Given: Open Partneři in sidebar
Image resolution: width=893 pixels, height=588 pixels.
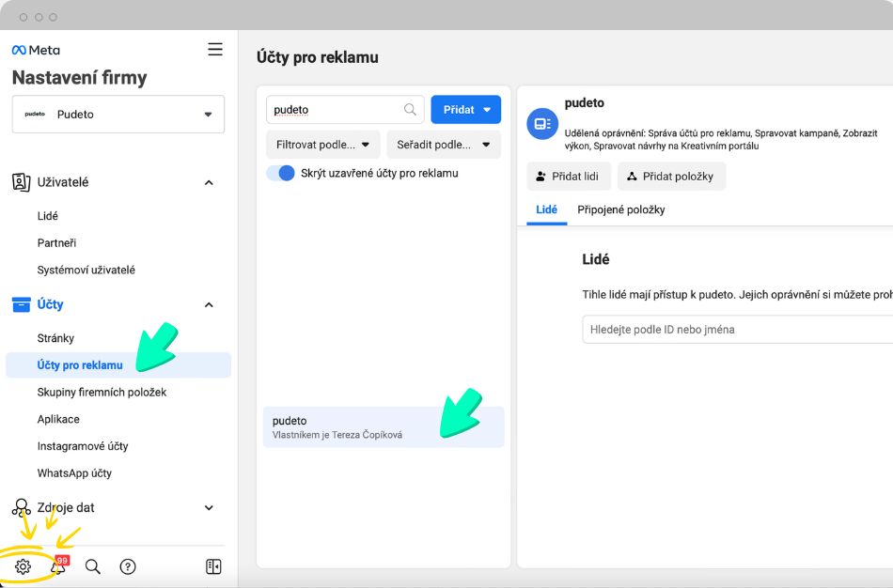Looking at the screenshot, I should (x=56, y=243).
